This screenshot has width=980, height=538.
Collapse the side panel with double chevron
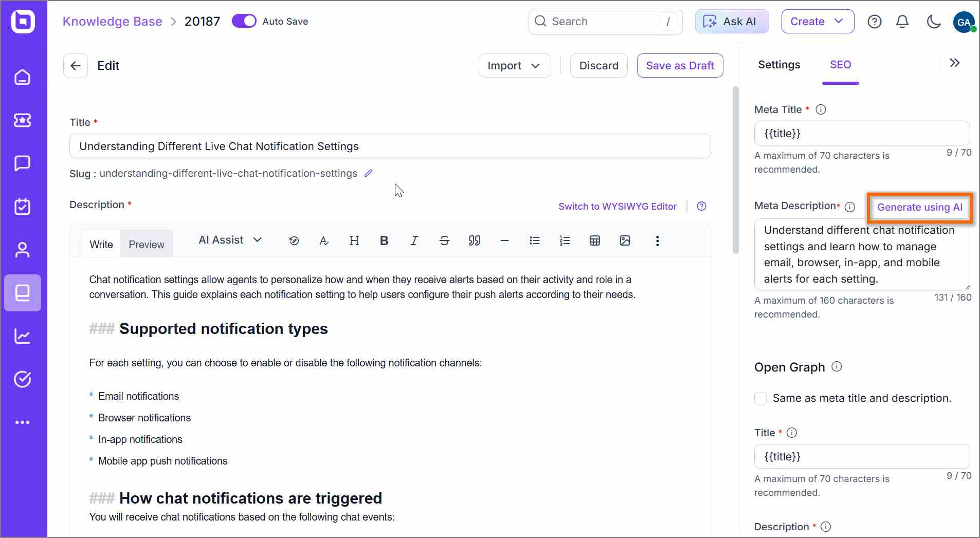(955, 63)
